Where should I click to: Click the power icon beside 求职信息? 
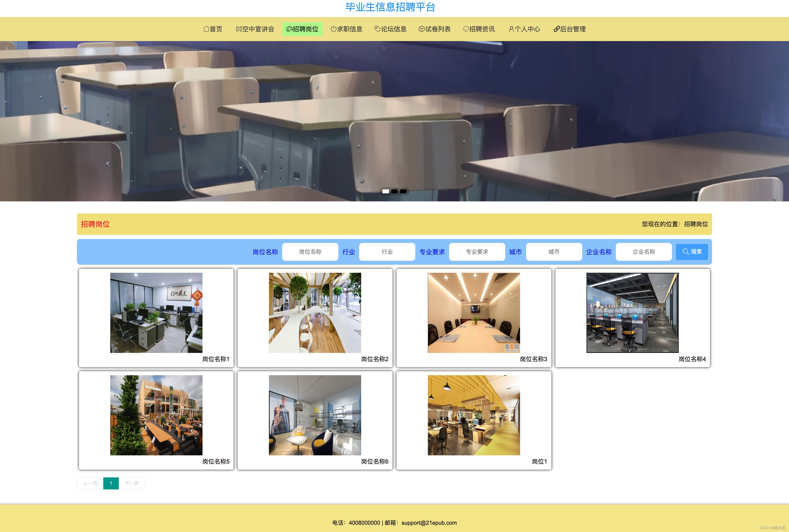click(333, 29)
